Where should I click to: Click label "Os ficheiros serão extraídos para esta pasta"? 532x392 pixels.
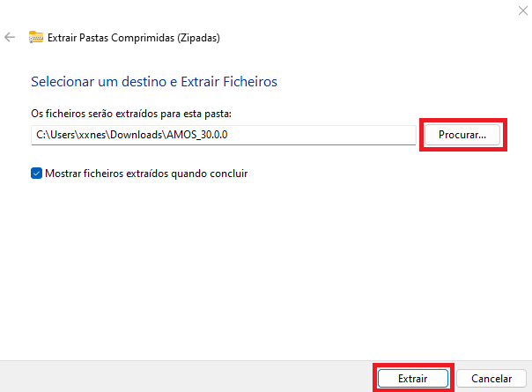point(130,114)
